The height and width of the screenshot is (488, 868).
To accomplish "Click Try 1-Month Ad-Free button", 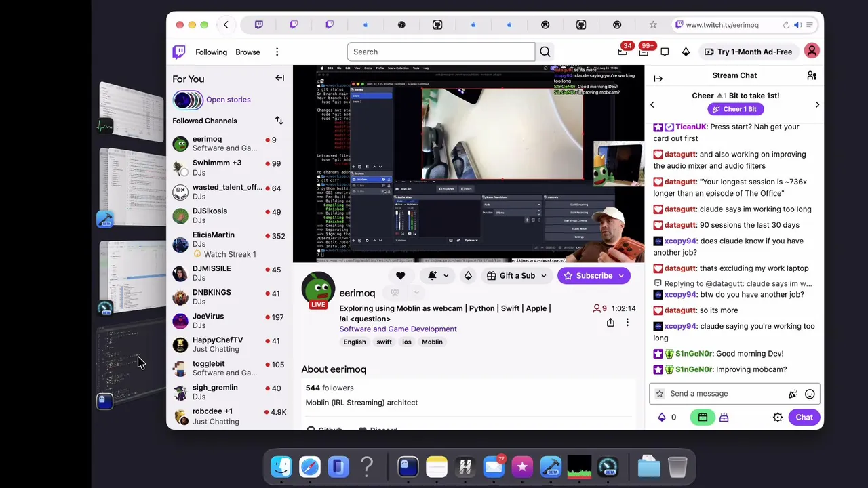I will tap(748, 52).
